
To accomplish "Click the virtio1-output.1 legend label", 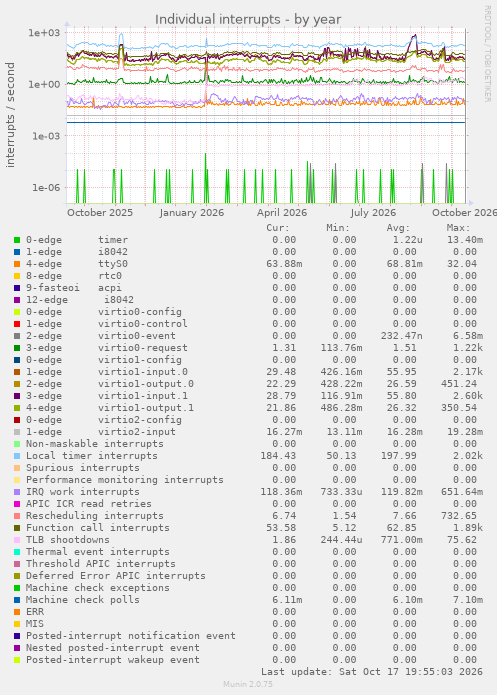I will [146, 408].
